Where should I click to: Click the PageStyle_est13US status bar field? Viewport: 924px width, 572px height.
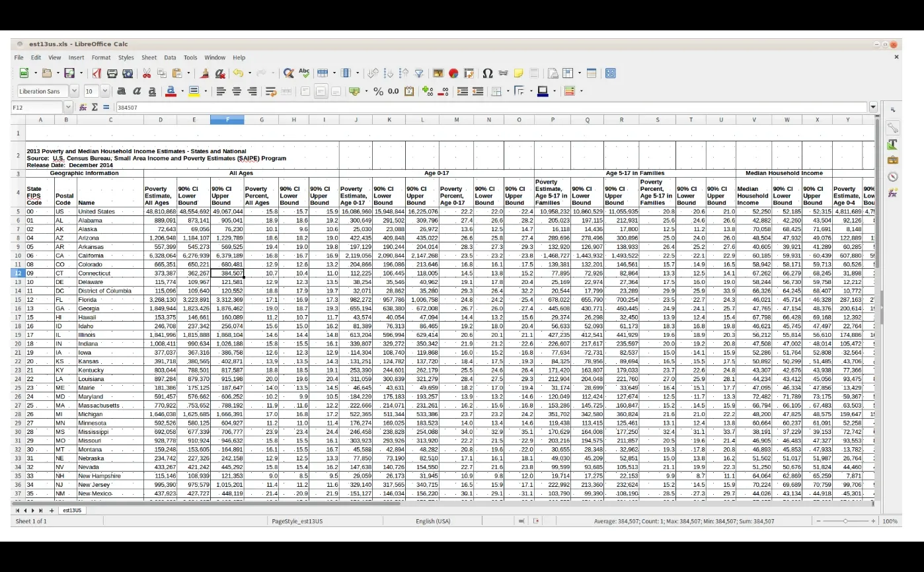pyautogui.click(x=297, y=521)
